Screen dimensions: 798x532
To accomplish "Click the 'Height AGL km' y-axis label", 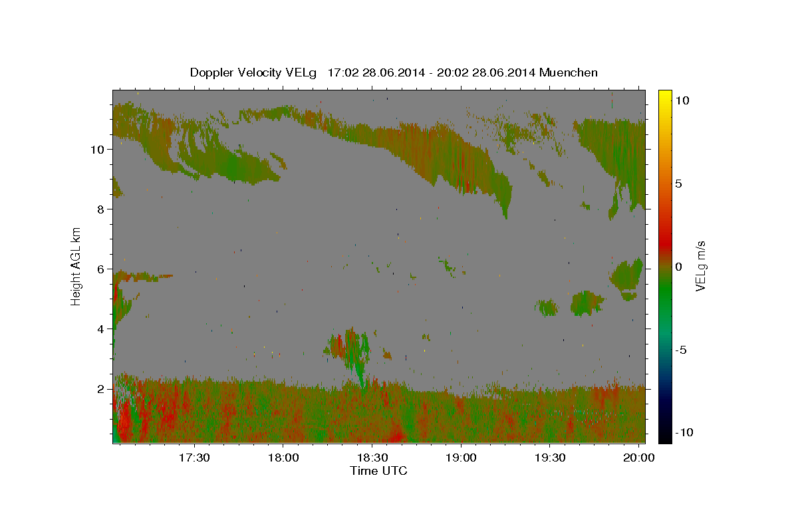I will click(x=76, y=266).
